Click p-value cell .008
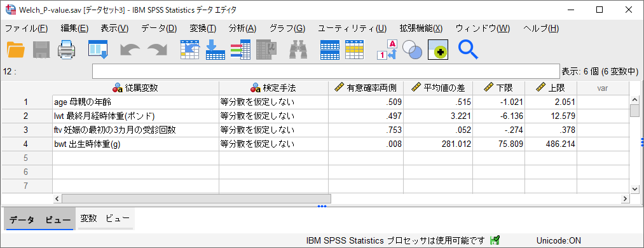The height and width of the screenshot is (248, 644). 366,144
